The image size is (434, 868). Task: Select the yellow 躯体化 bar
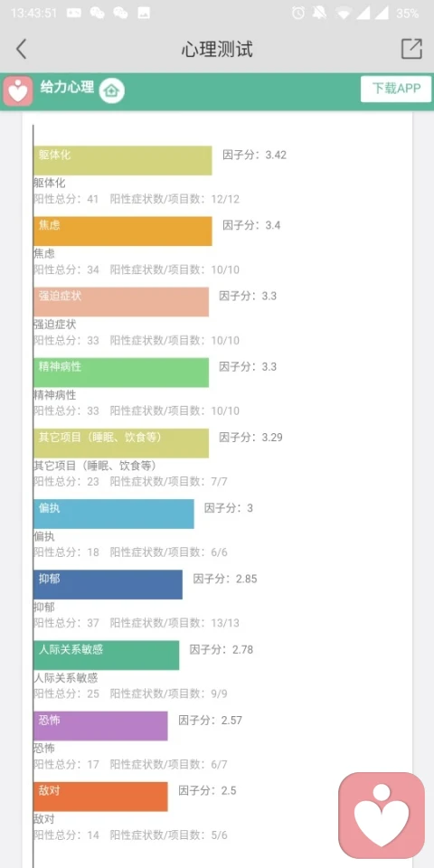tap(122, 161)
